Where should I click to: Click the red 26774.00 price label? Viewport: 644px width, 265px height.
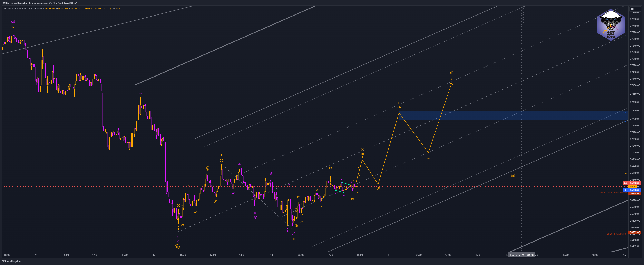tap(635, 194)
